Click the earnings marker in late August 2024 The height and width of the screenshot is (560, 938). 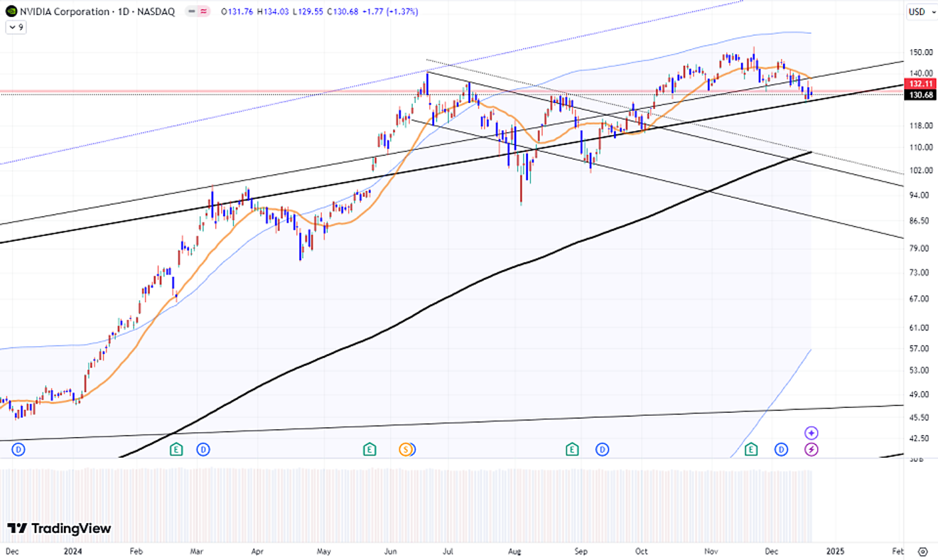572,449
